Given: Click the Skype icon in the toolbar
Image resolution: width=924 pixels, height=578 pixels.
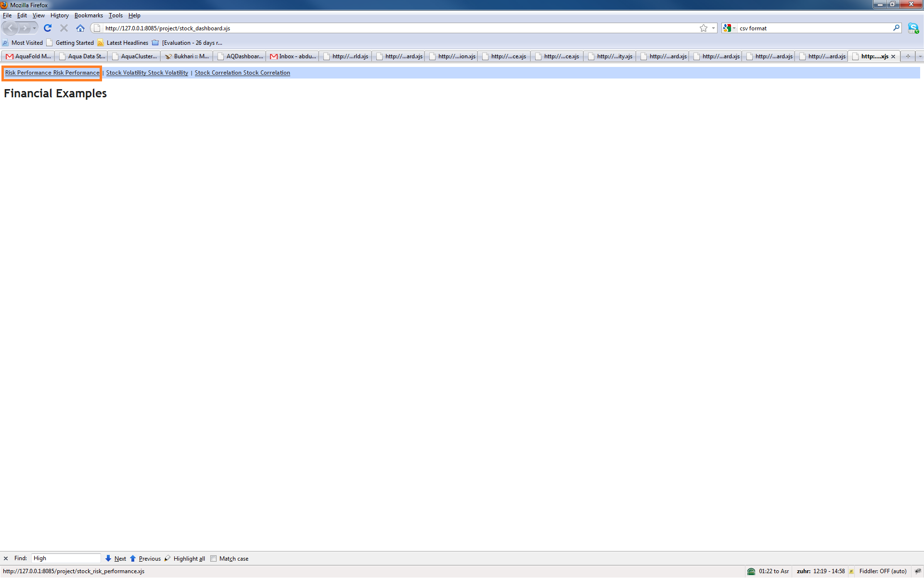Looking at the screenshot, I should tap(913, 28).
